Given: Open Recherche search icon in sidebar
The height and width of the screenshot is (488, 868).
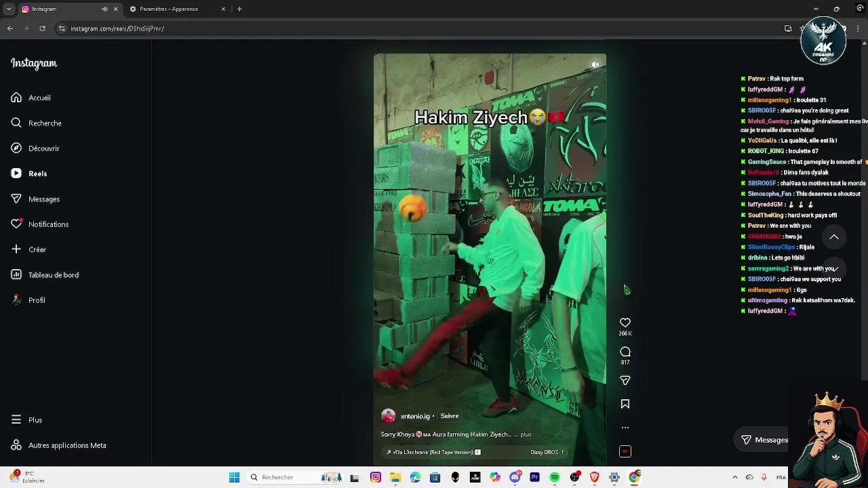Looking at the screenshot, I should click(x=16, y=123).
